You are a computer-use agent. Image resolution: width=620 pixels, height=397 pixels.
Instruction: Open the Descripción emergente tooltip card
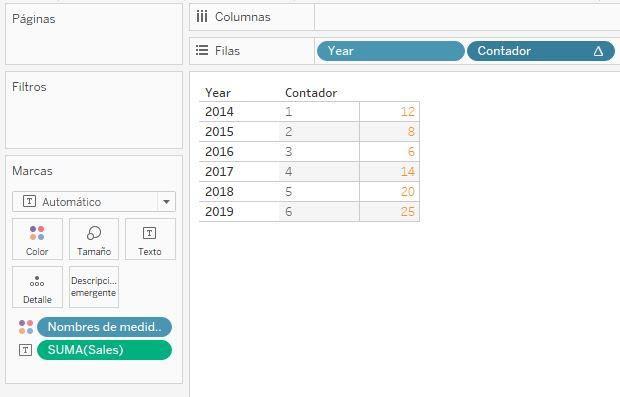94,287
